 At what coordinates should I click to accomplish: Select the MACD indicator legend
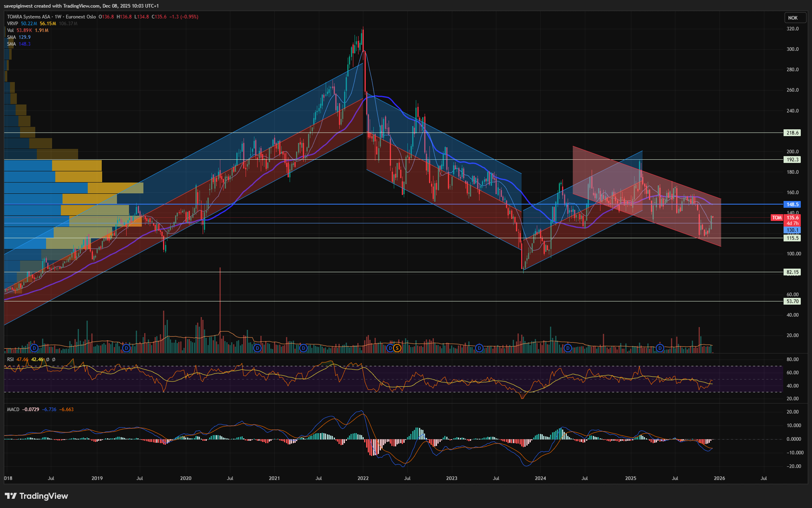click(13, 410)
